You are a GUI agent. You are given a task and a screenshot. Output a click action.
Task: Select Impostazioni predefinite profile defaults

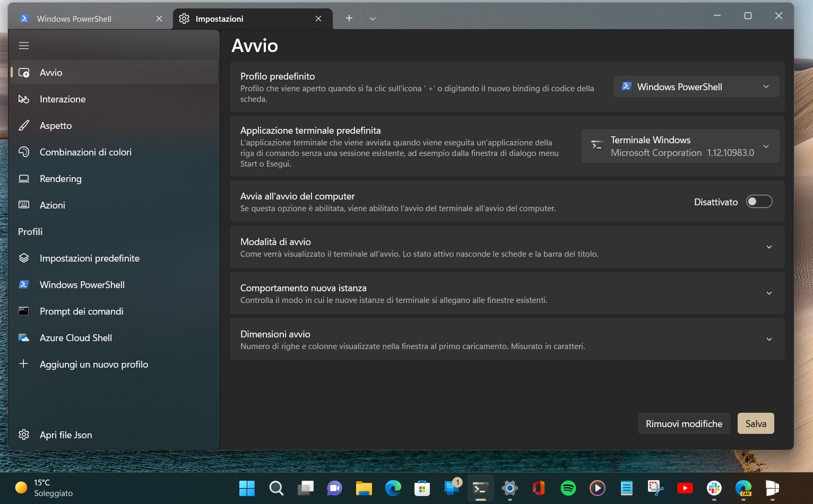pyautogui.click(x=114, y=258)
